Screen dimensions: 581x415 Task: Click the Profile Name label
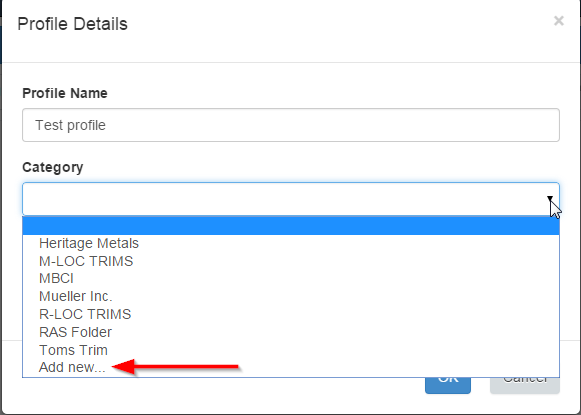coord(65,93)
